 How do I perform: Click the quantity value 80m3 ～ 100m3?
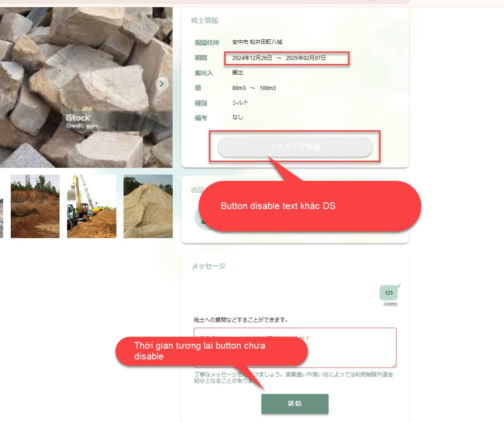254,88
